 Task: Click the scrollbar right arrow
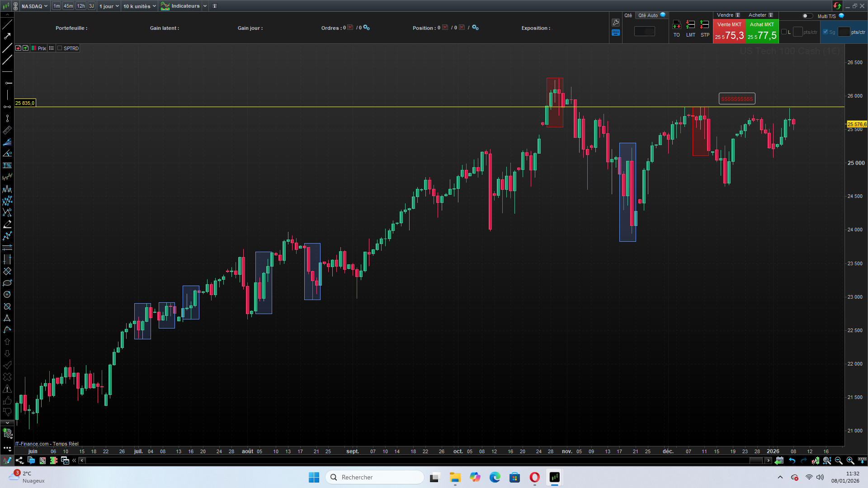(x=768, y=460)
